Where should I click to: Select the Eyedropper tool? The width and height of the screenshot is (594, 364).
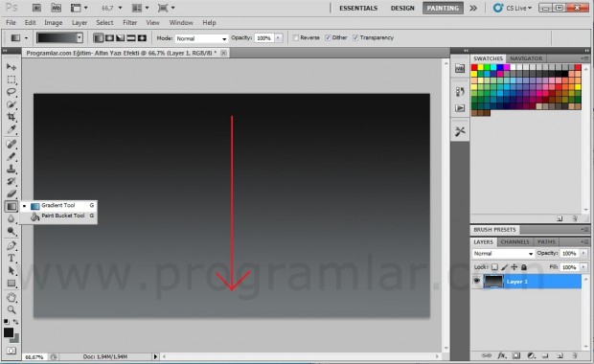click(11, 129)
